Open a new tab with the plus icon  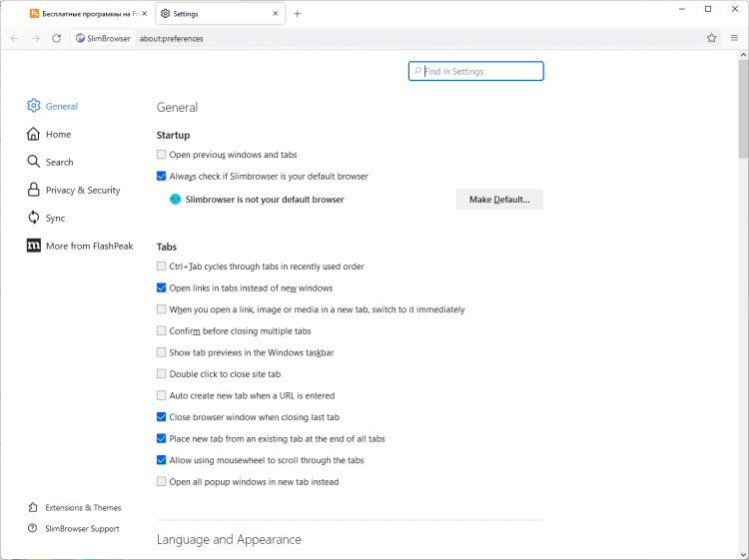(298, 14)
